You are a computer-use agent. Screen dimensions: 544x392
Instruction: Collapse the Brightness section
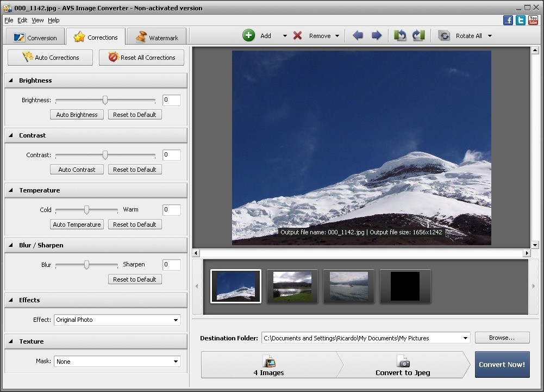[x=12, y=80]
